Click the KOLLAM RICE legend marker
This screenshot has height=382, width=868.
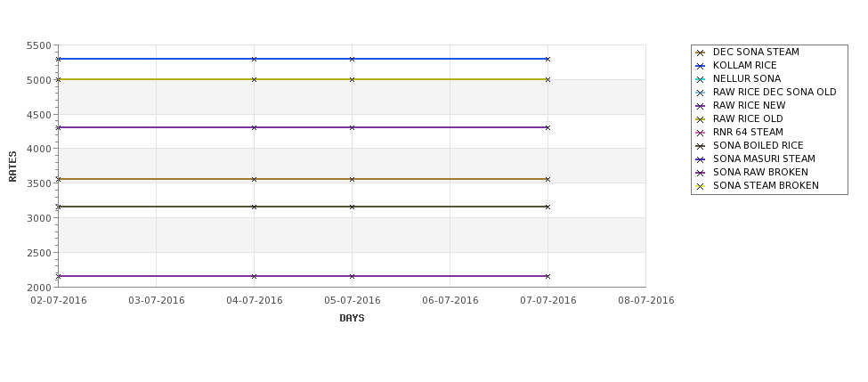[x=701, y=67]
